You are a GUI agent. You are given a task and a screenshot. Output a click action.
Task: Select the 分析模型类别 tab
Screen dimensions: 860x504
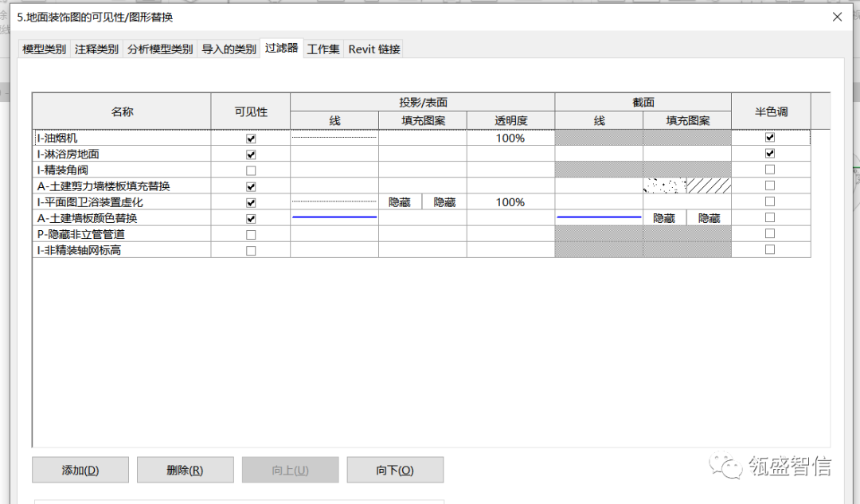[160, 49]
